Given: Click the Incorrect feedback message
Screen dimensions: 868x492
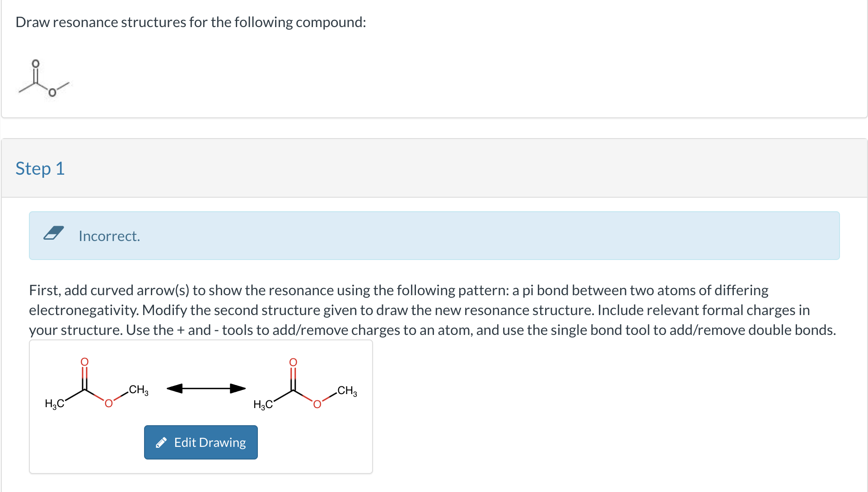Looking at the screenshot, I should (x=109, y=236).
